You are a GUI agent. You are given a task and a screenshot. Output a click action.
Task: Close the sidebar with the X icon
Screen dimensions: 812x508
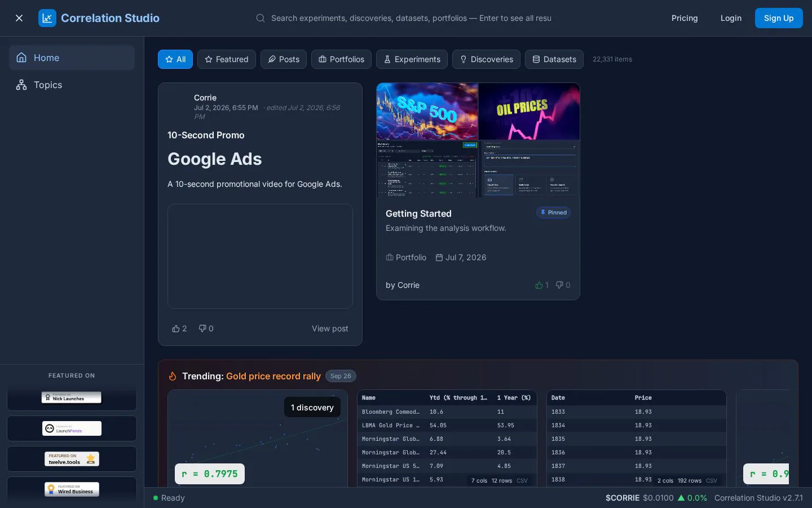(19, 18)
